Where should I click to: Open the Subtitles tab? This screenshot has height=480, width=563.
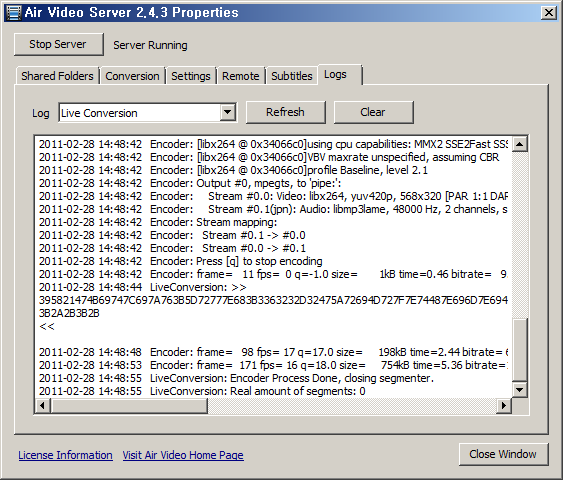(x=292, y=76)
